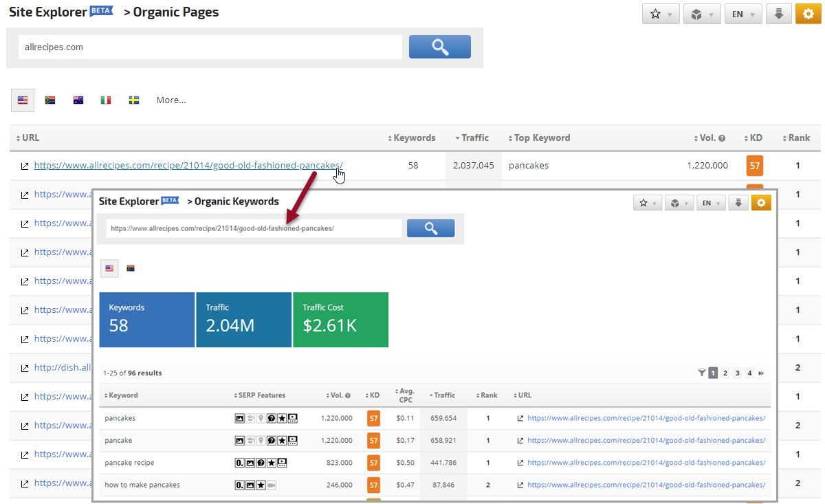Sort table by Traffic column header

(x=474, y=138)
